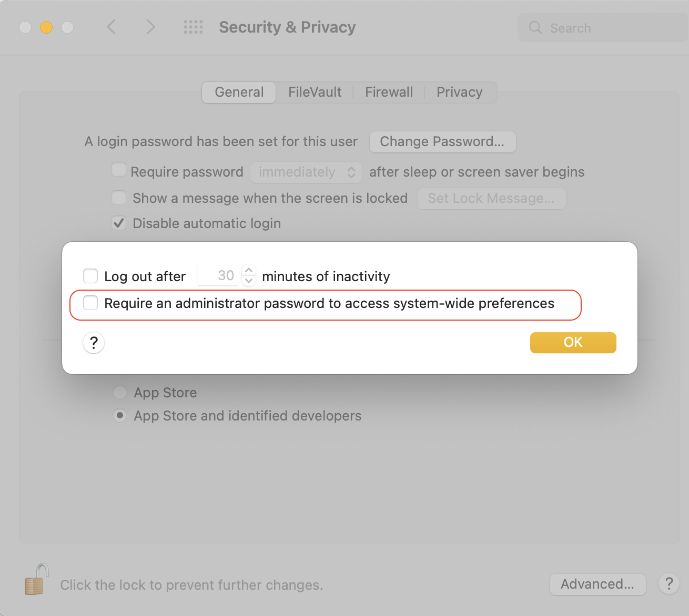The width and height of the screenshot is (689, 616).
Task: Click the search magnifying glass icon
Action: (535, 28)
